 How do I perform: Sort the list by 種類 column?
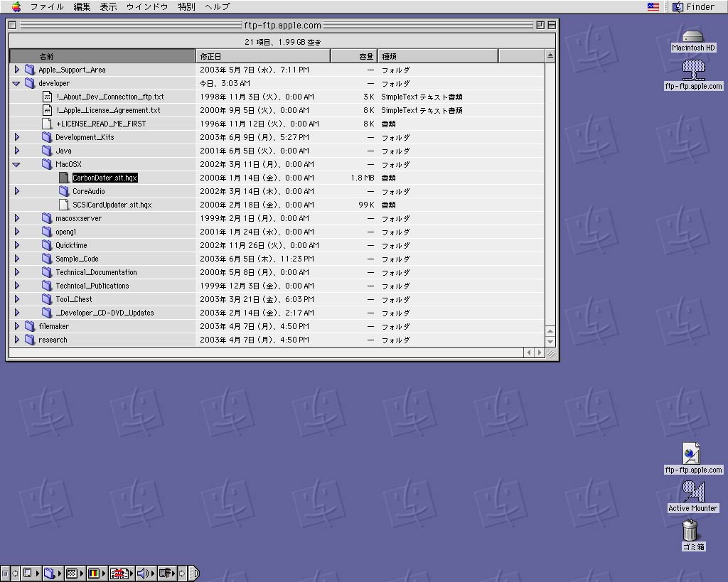click(438, 56)
